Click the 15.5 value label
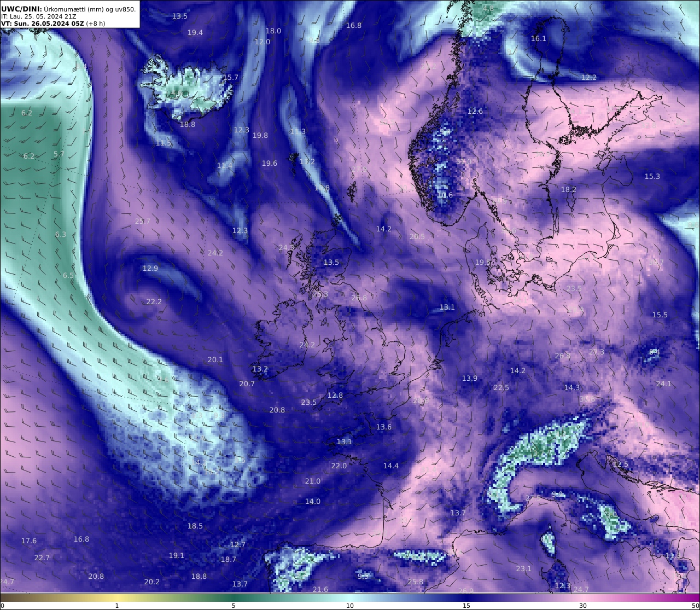The image size is (700, 610). pos(660,315)
